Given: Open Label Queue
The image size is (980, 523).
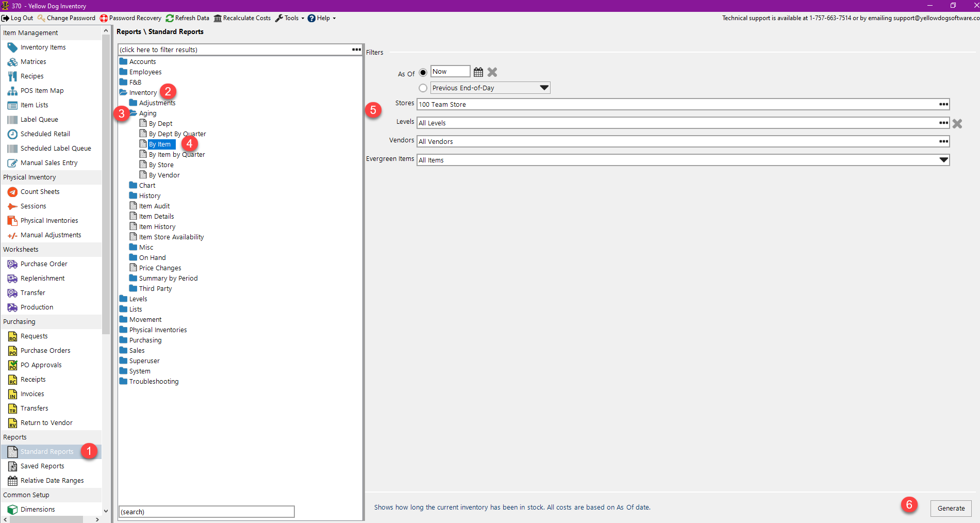Looking at the screenshot, I should pyautogui.click(x=39, y=120).
